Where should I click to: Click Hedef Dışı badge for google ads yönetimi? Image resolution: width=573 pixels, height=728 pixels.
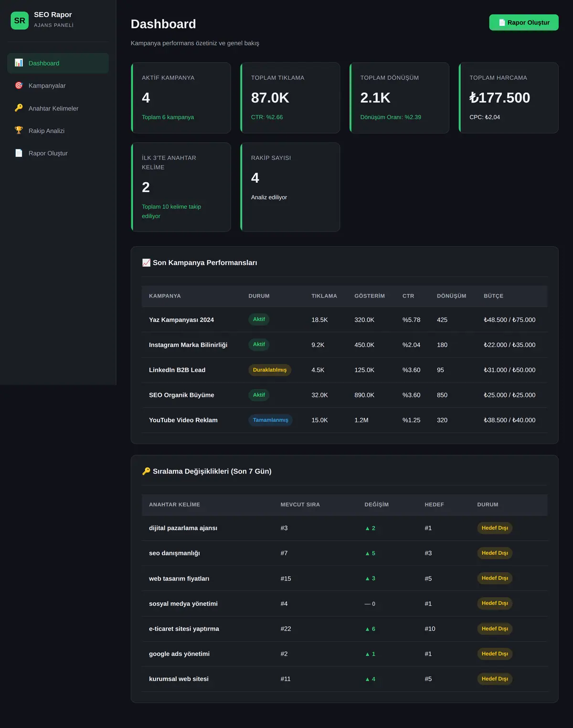pyautogui.click(x=495, y=653)
